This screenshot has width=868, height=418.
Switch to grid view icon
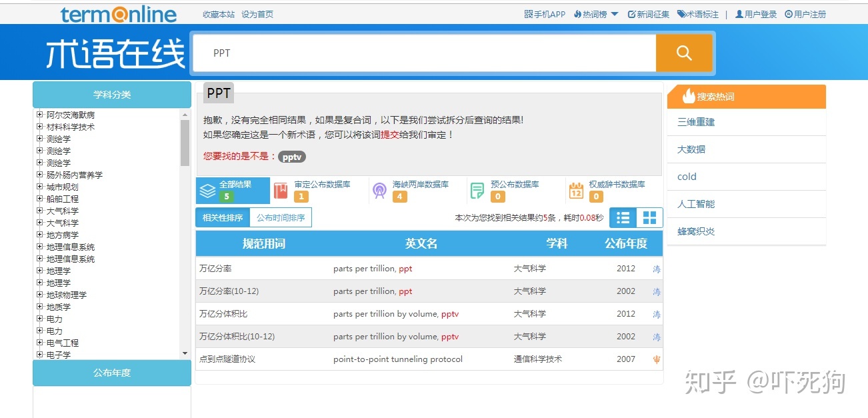point(649,217)
